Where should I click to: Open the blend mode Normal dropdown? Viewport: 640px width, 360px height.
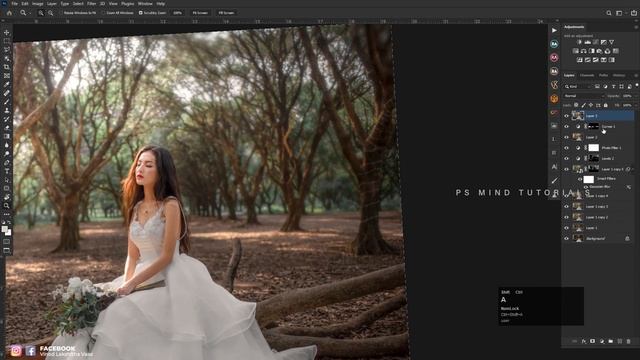pyautogui.click(x=584, y=96)
